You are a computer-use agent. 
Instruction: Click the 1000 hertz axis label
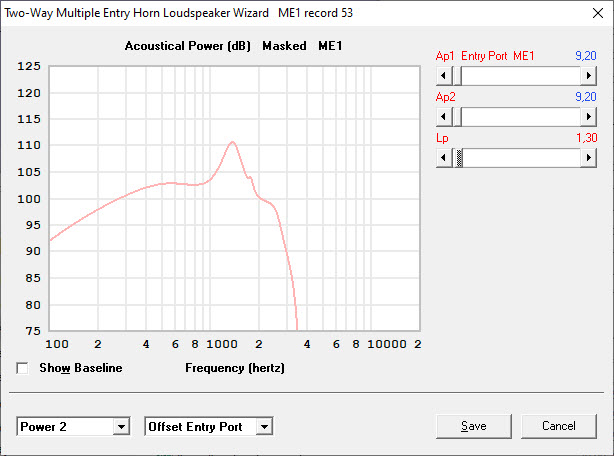222,344
